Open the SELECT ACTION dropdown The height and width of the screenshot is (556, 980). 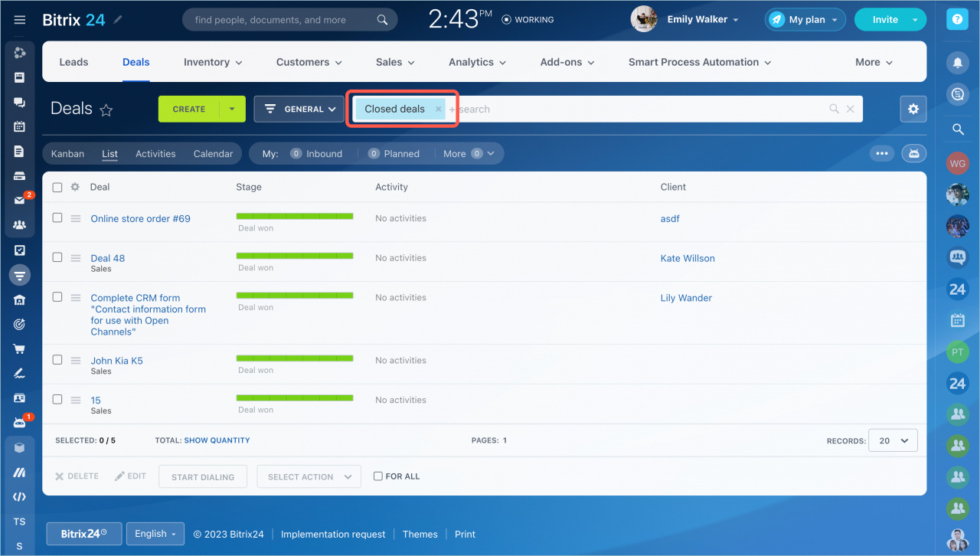[309, 476]
